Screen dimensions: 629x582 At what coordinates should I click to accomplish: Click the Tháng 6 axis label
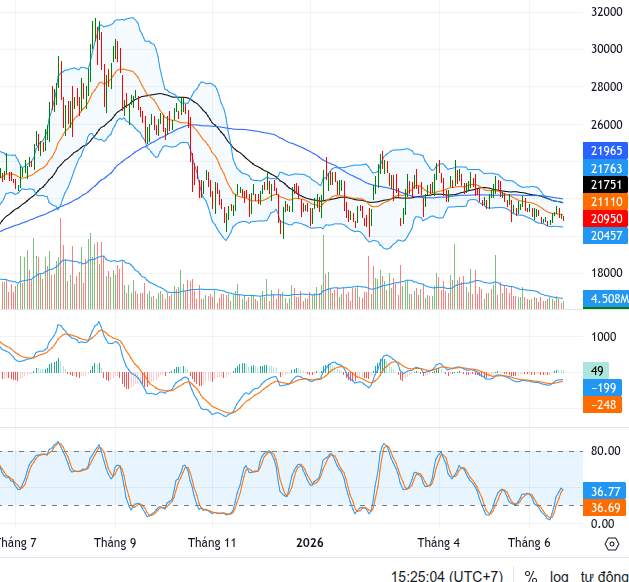(x=529, y=543)
